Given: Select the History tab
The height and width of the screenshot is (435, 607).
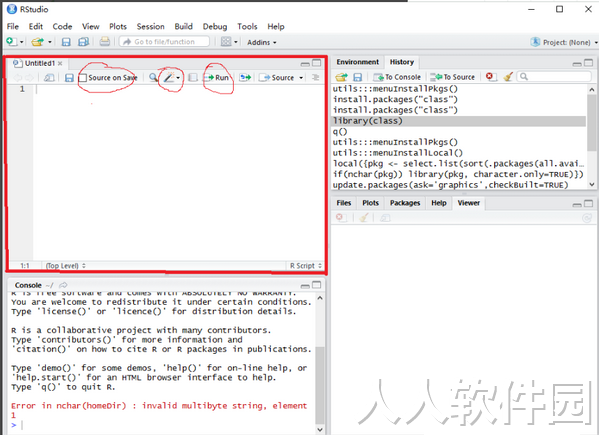Looking at the screenshot, I should (x=402, y=62).
